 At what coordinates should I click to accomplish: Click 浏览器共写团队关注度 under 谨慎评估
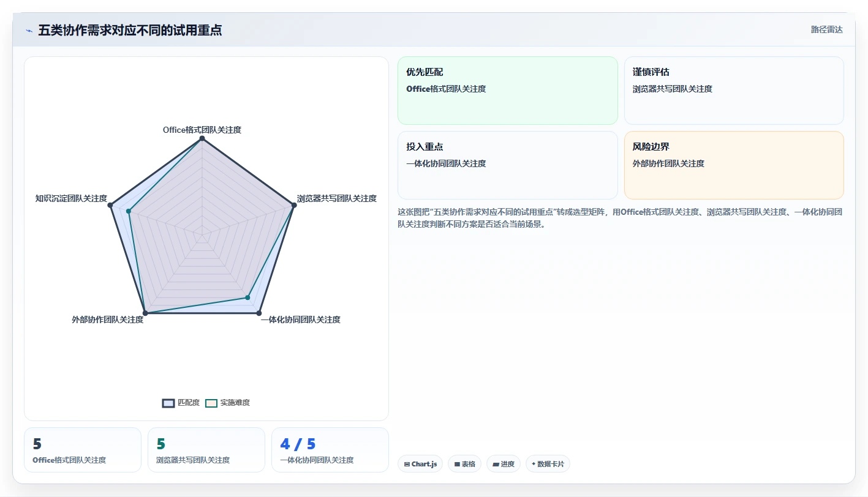[x=673, y=89]
